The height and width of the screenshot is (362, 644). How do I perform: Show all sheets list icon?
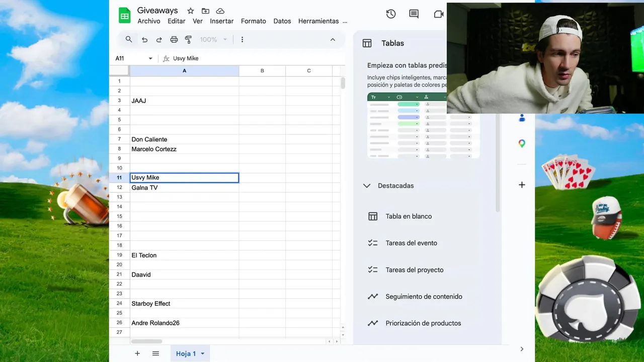point(156,353)
